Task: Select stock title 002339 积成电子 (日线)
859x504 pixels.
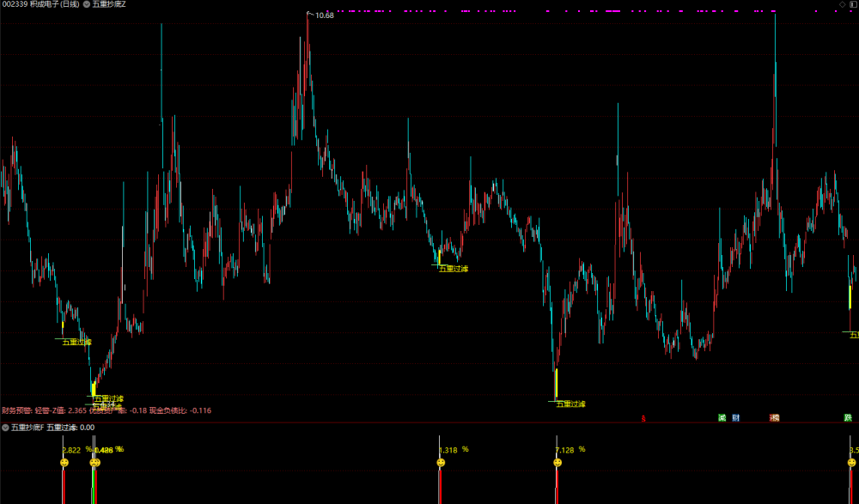Action: [x=40, y=4]
